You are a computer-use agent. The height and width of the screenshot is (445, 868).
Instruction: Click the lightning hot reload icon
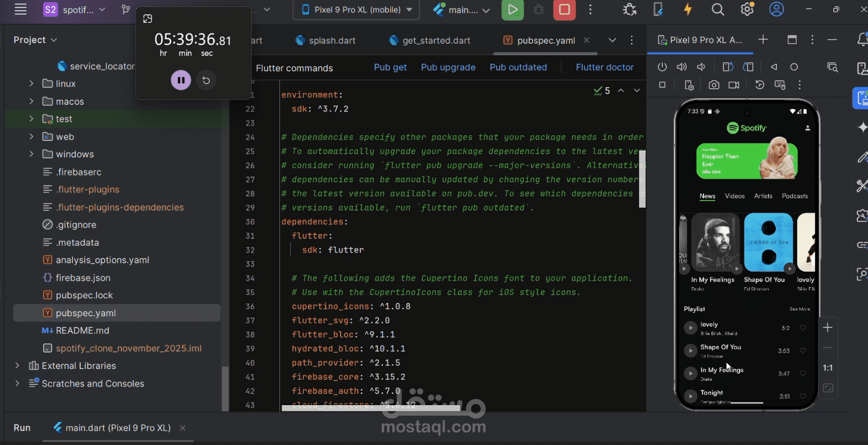(688, 10)
